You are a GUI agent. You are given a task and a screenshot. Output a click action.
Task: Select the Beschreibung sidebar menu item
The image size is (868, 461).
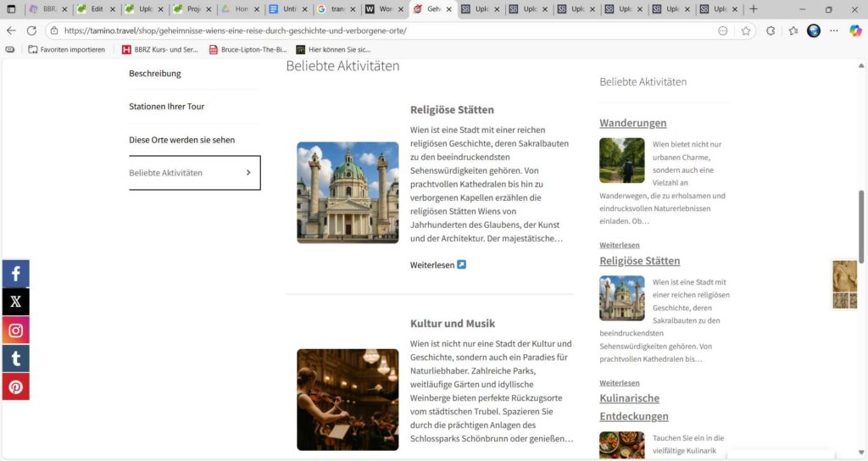coord(155,74)
